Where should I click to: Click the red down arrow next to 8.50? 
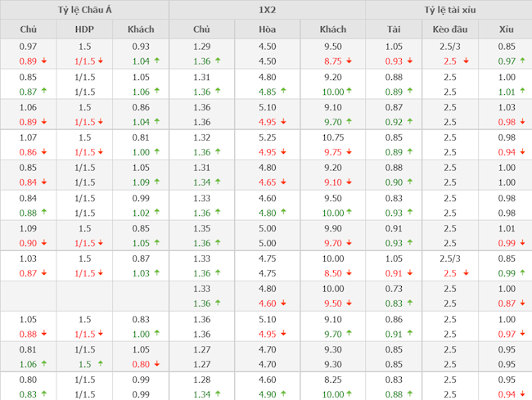tap(349, 273)
